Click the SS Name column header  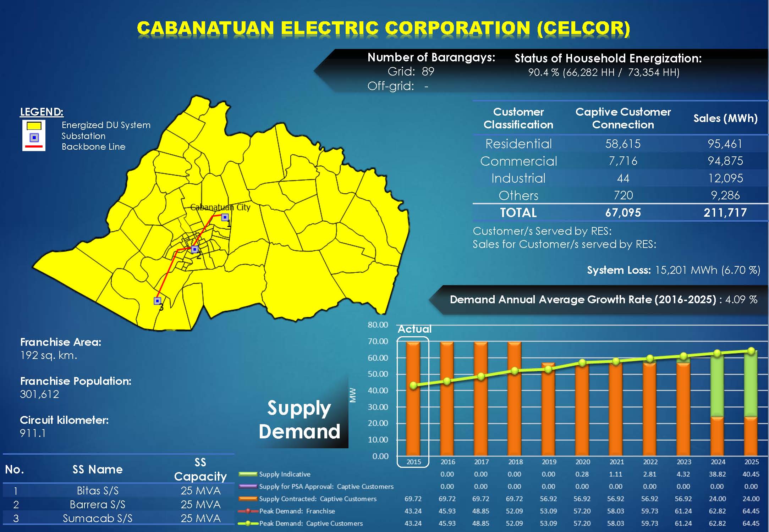tap(98, 470)
